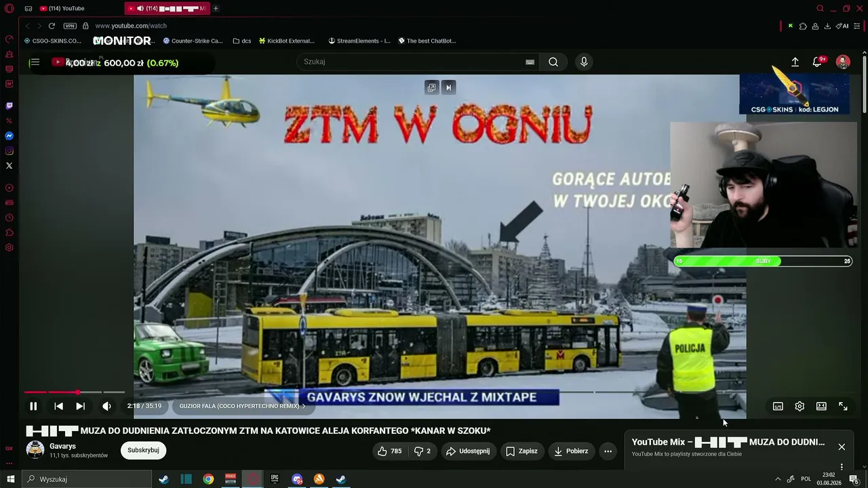Open the YouTube guide hamburger menu

[35, 62]
